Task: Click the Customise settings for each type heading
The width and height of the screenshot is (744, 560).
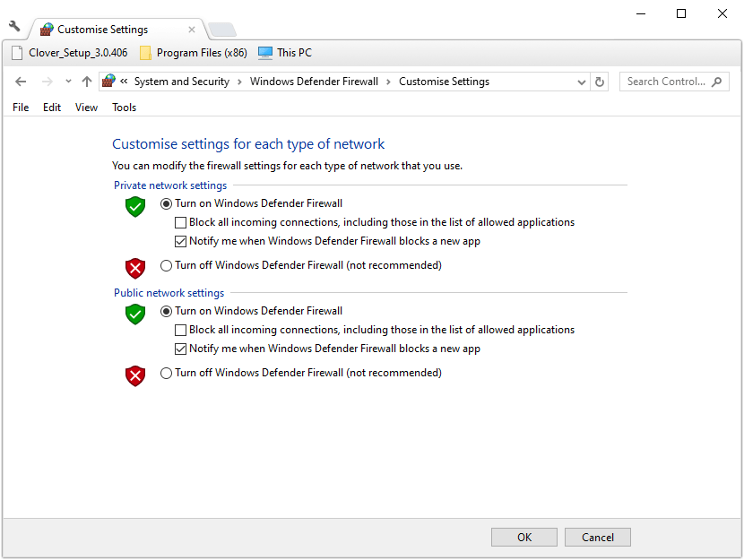Action: pyautogui.click(x=248, y=143)
